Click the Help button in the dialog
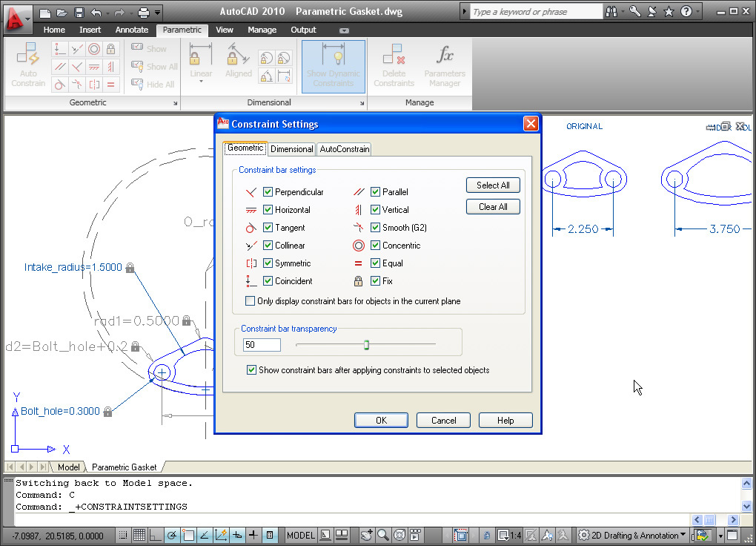Image resolution: width=756 pixels, height=546 pixels. [x=505, y=420]
